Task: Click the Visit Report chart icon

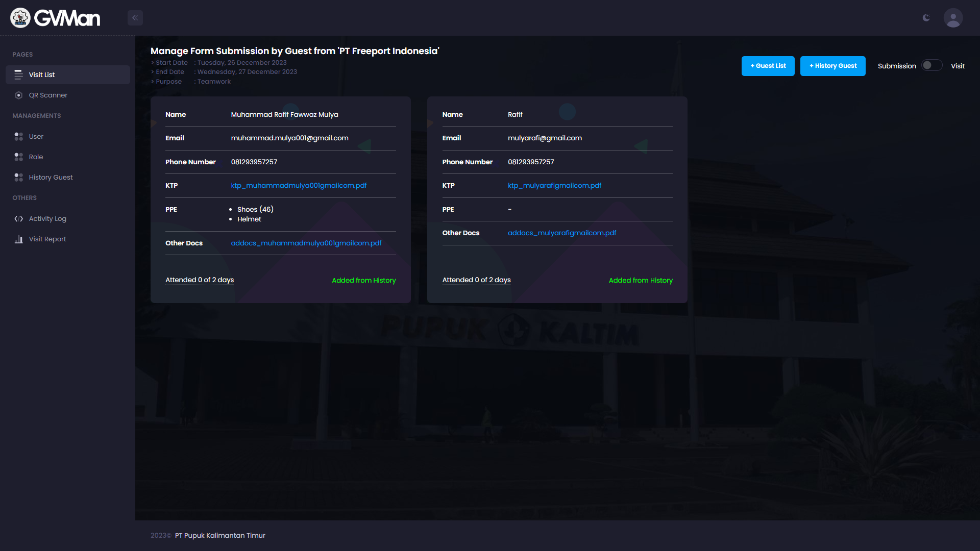Action: (x=19, y=239)
